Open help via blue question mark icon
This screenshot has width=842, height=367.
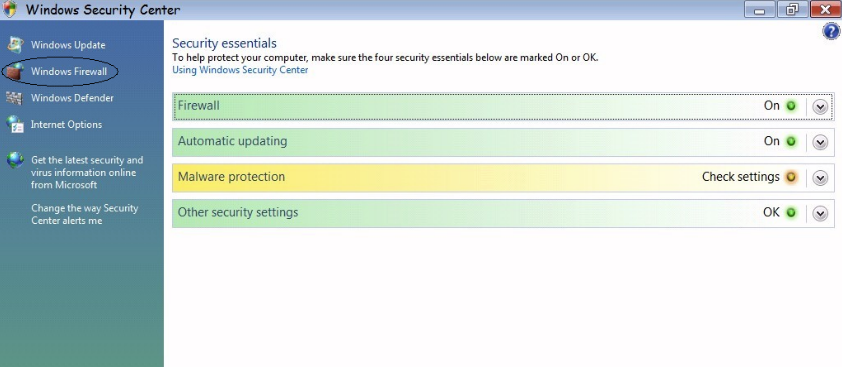(x=831, y=32)
